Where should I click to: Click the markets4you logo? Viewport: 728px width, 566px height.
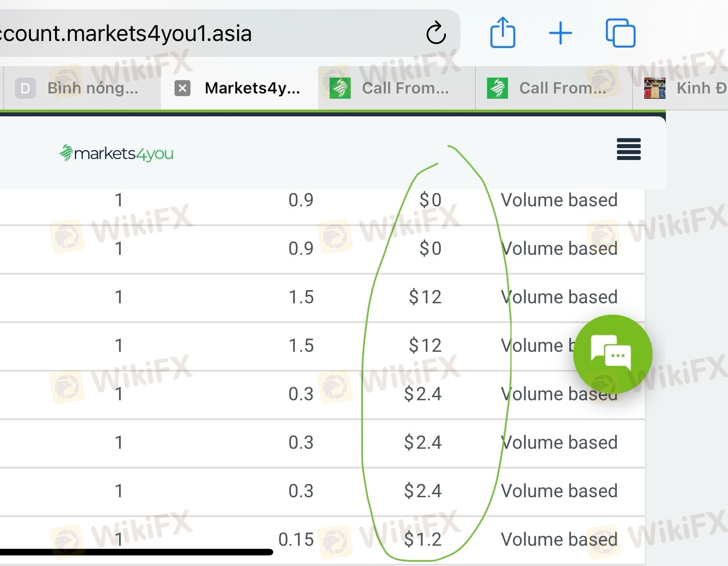116,153
